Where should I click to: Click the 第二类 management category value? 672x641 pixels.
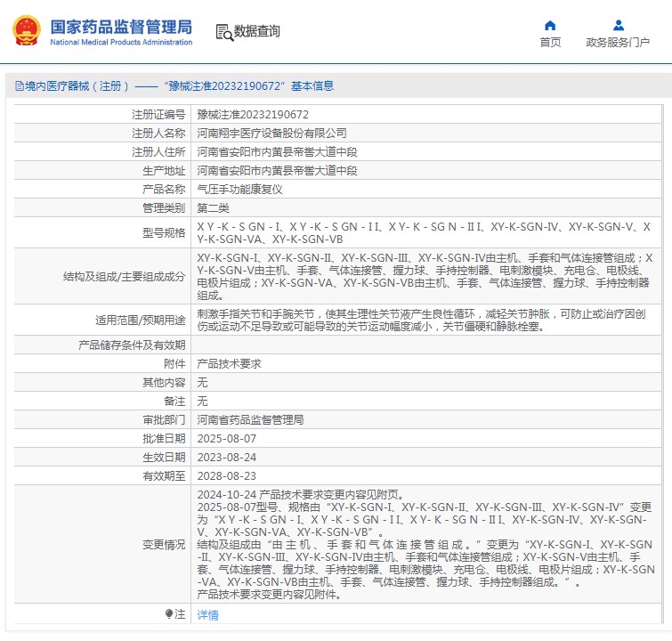[x=213, y=207]
